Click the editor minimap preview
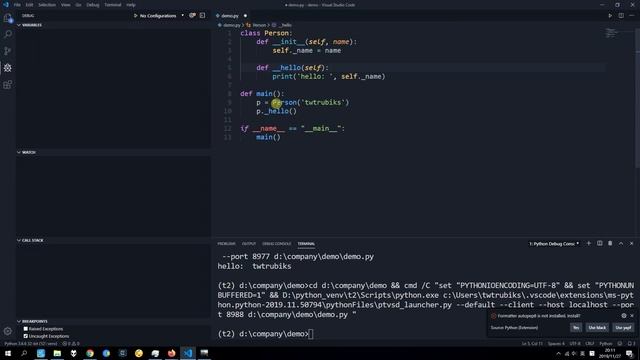The image size is (640, 360). pos(611,33)
